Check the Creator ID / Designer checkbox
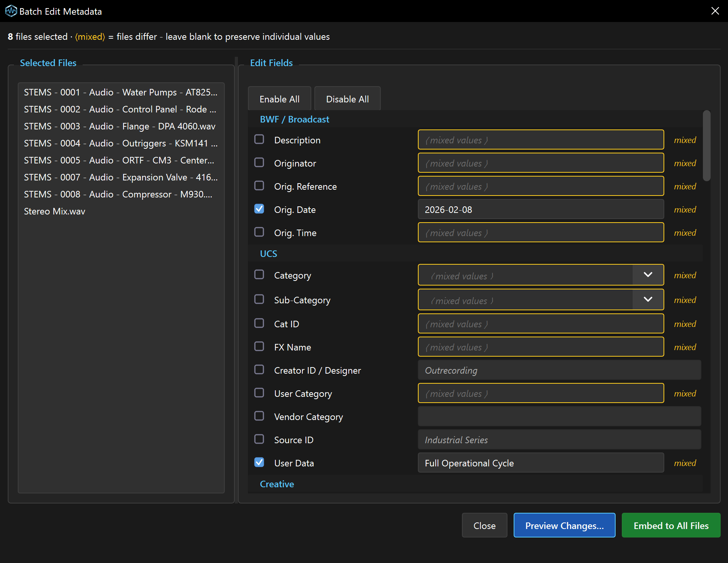The image size is (728, 563). (x=259, y=369)
